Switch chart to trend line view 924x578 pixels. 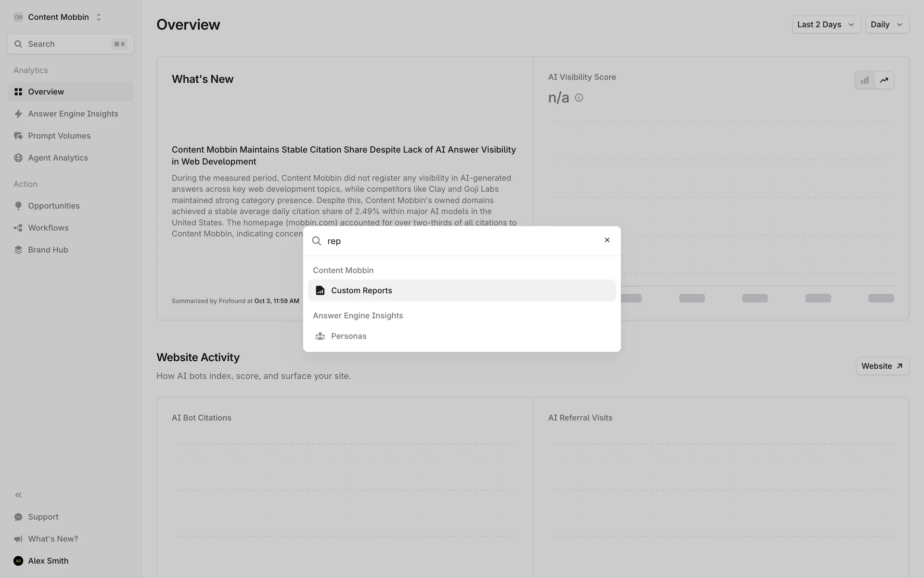coord(884,80)
